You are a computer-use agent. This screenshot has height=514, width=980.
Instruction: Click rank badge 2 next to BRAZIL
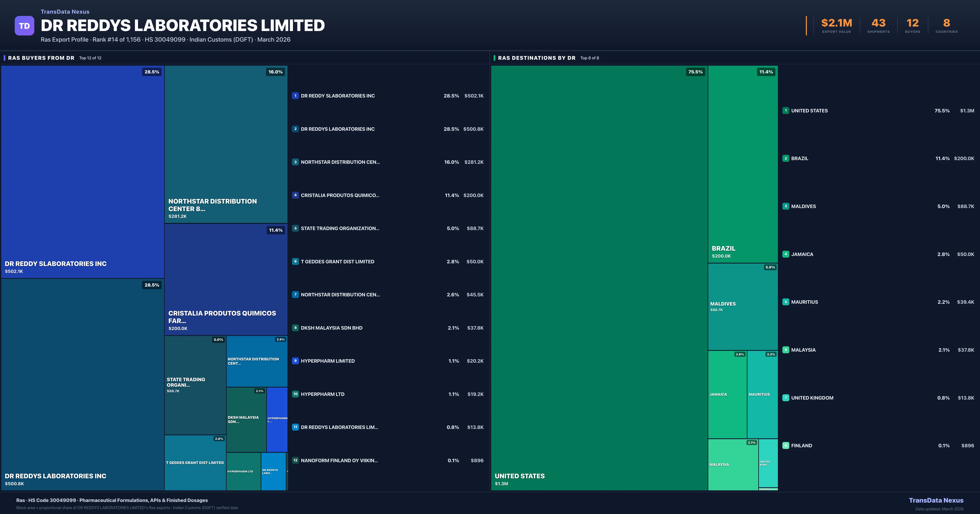(786, 158)
